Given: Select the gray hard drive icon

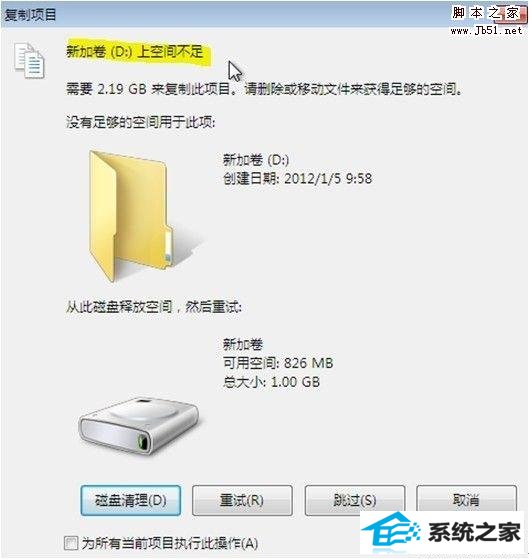Looking at the screenshot, I should tap(138, 426).
